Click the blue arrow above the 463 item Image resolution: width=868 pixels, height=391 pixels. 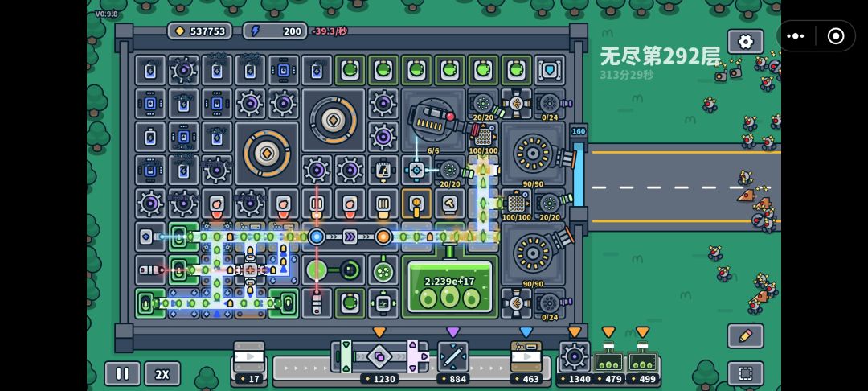(x=526, y=331)
